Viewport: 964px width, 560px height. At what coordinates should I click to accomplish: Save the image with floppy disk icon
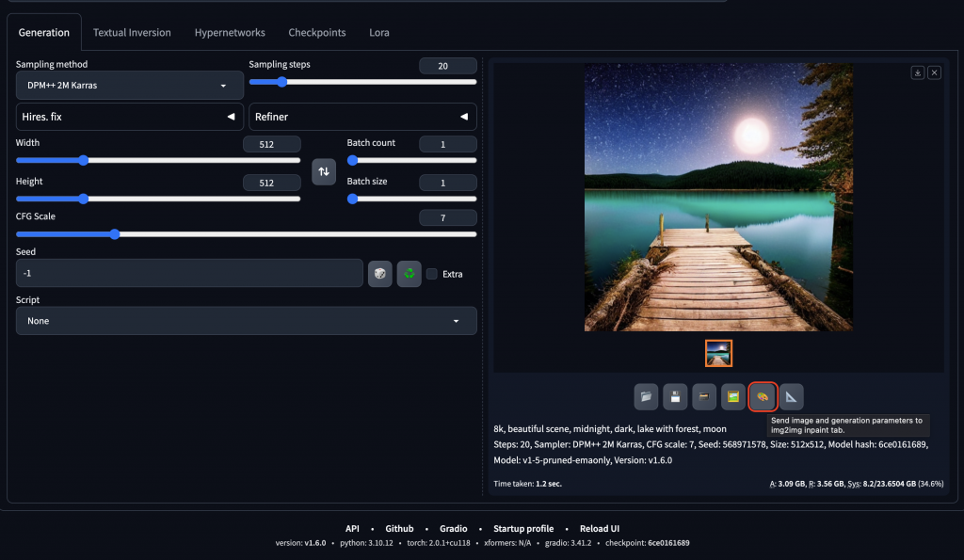(674, 396)
